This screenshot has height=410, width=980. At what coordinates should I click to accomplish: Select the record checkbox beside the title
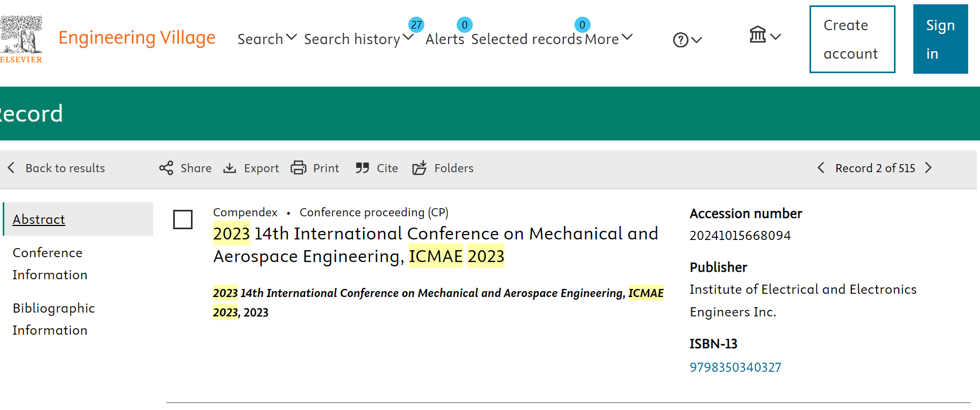[183, 220]
